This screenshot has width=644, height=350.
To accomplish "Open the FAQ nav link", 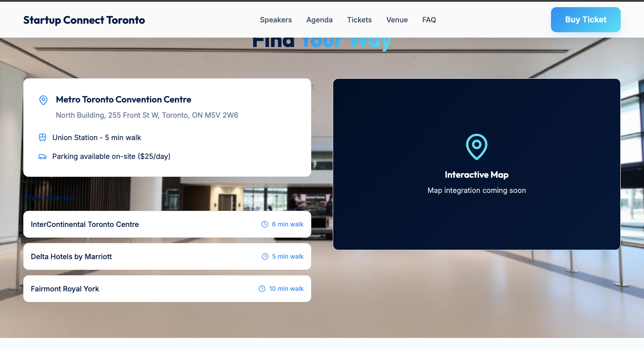I will tap(429, 20).
